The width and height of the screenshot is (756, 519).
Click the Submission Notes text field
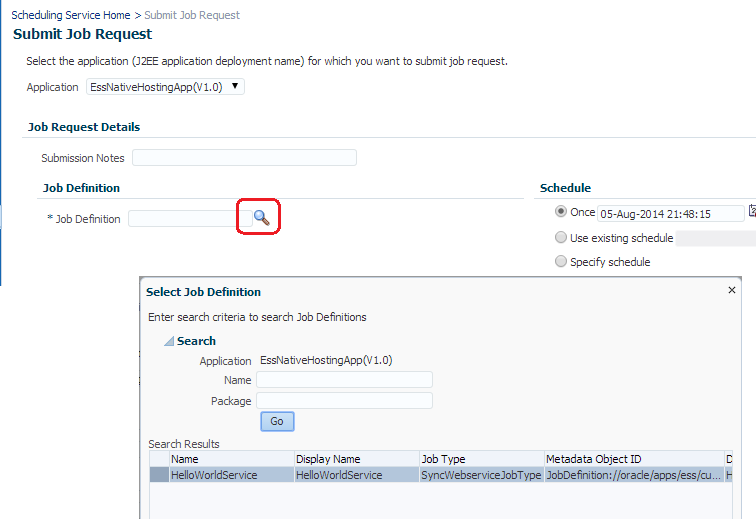pos(244,158)
